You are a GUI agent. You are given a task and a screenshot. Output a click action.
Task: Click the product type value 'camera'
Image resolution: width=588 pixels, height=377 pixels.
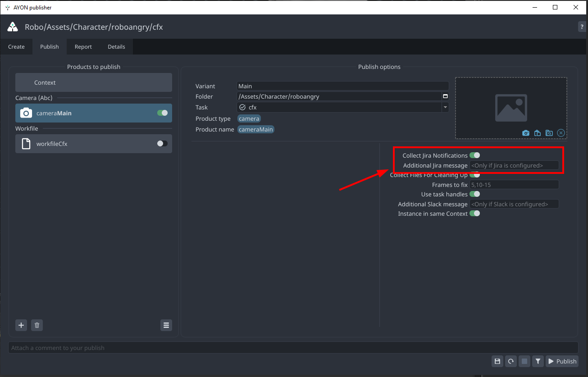pyautogui.click(x=249, y=118)
